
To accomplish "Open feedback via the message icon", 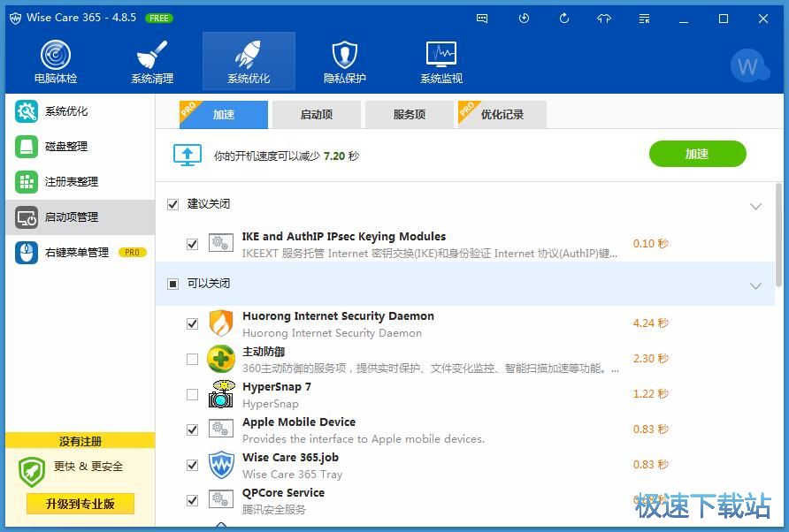I will [x=481, y=18].
